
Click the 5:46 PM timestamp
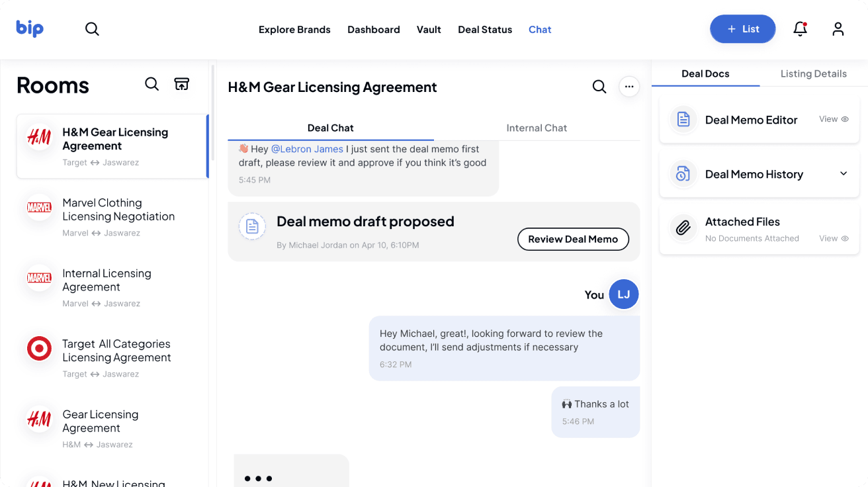click(578, 421)
